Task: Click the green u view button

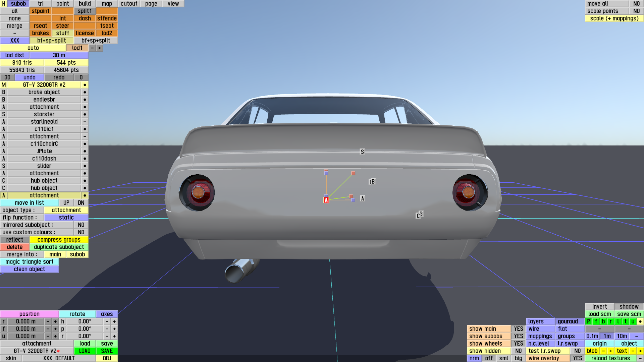Action: pos(633,321)
